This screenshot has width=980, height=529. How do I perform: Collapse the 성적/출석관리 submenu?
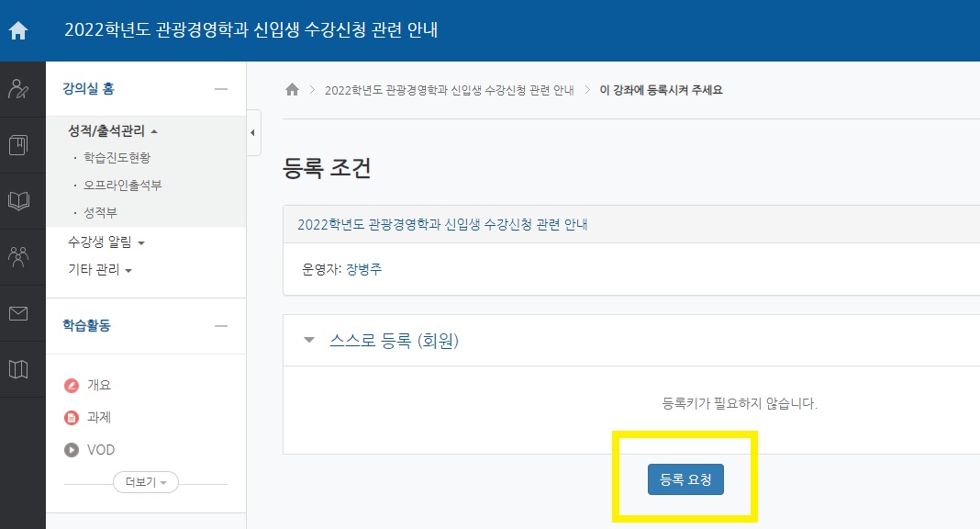113,130
